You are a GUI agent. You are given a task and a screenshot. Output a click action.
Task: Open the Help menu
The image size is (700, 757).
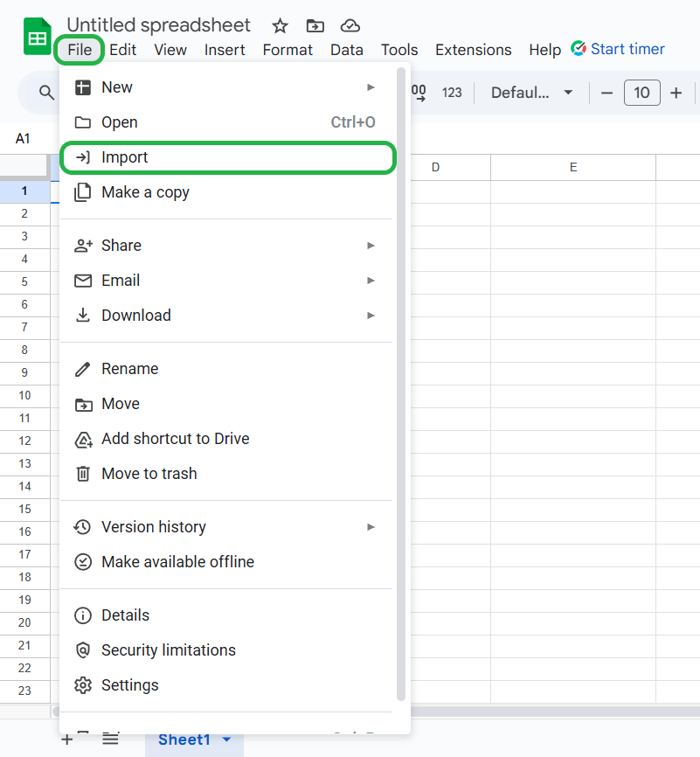(x=544, y=50)
